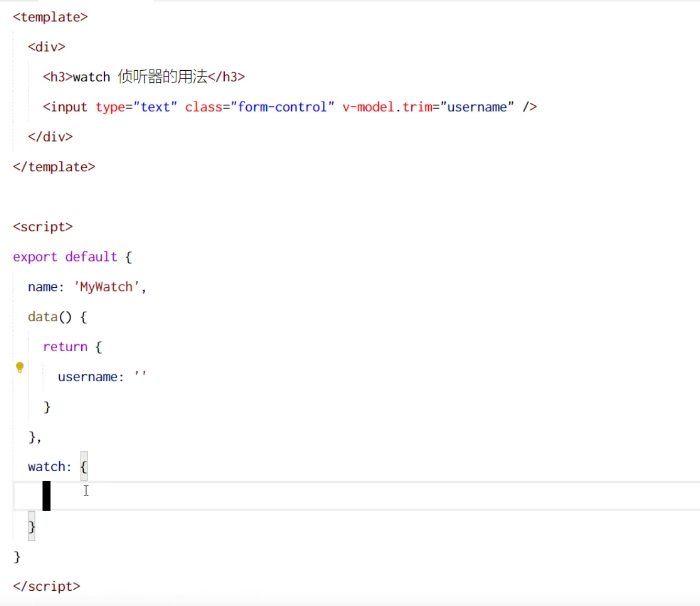Screen dimensions: 700x606
Task: Click the v-model.trim directive text
Action: (387, 107)
